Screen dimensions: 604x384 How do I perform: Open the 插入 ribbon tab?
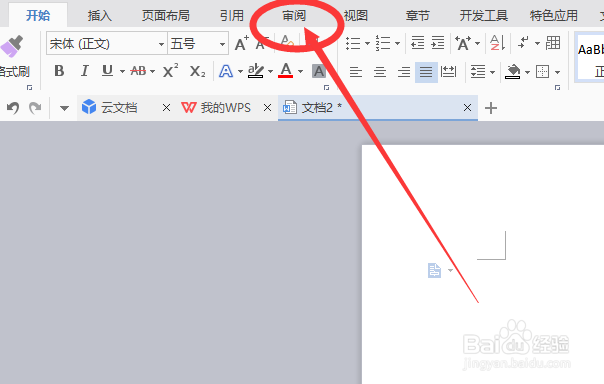pyautogui.click(x=99, y=15)
